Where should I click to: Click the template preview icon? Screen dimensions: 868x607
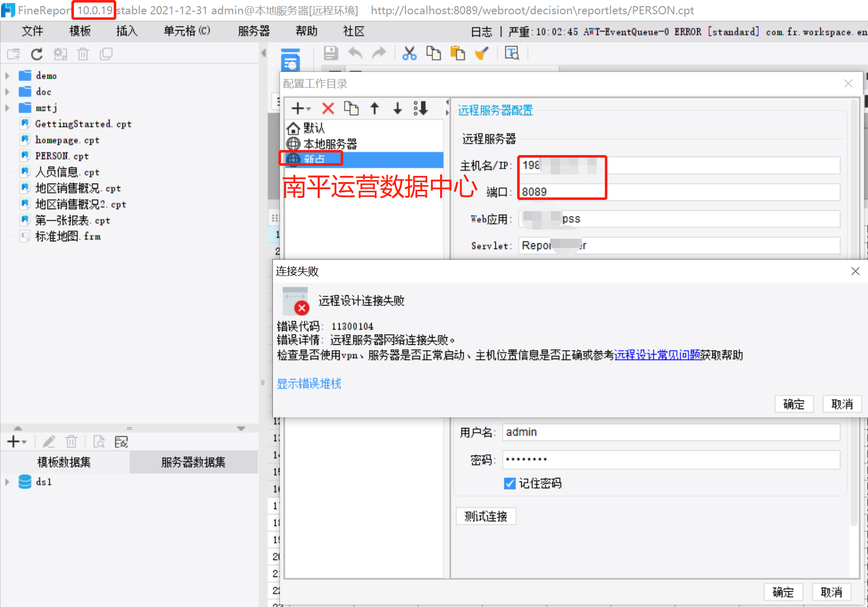click(512, 53)
